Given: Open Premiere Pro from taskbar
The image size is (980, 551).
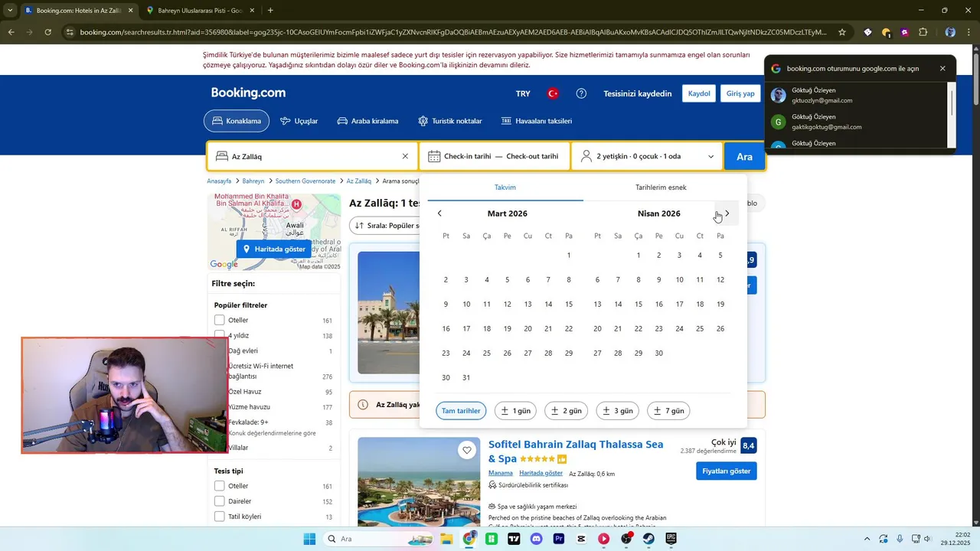Looking at the screenshot, I should 559,539.
